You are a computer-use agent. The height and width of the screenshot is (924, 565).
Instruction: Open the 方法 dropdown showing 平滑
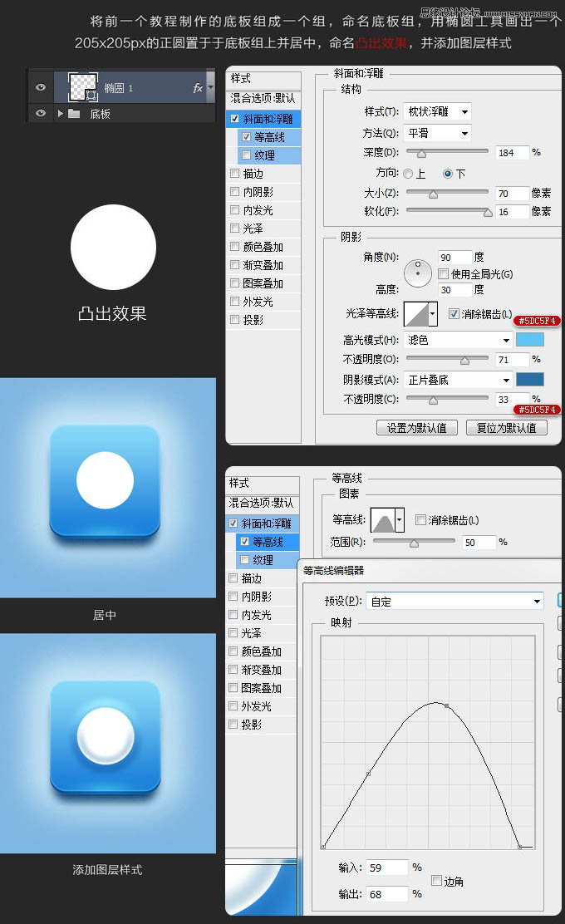tap(437, 133)
